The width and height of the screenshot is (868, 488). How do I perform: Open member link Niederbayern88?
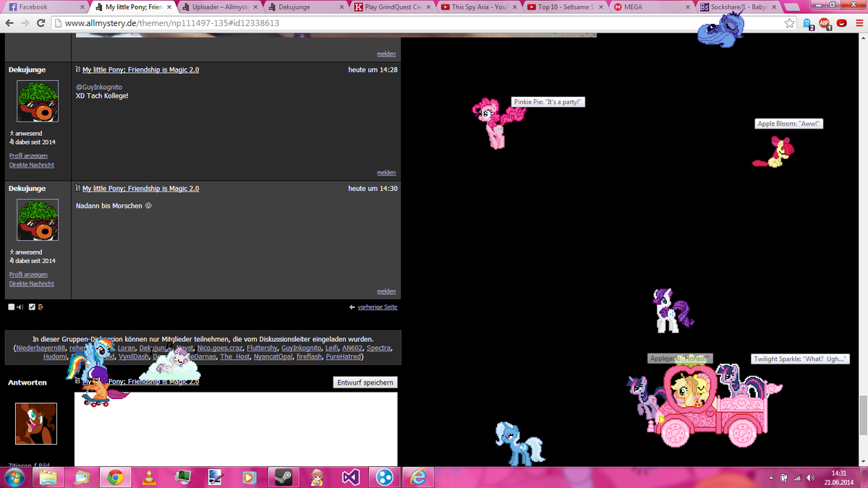(41, 348)
